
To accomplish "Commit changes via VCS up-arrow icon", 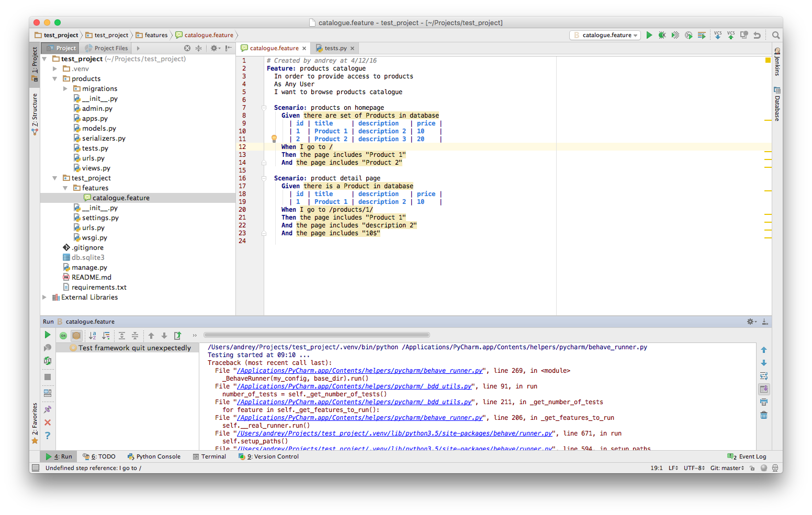I will [x=730, y=35].
